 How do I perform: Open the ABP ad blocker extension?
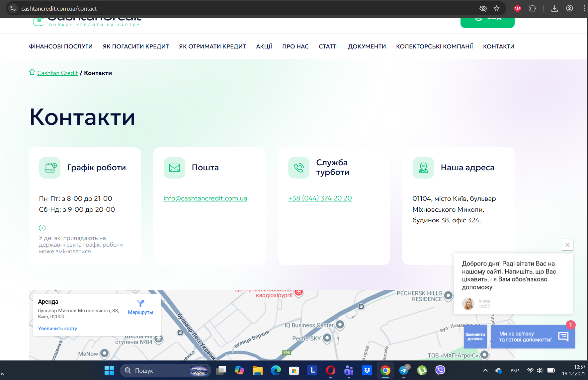(517, 8)
